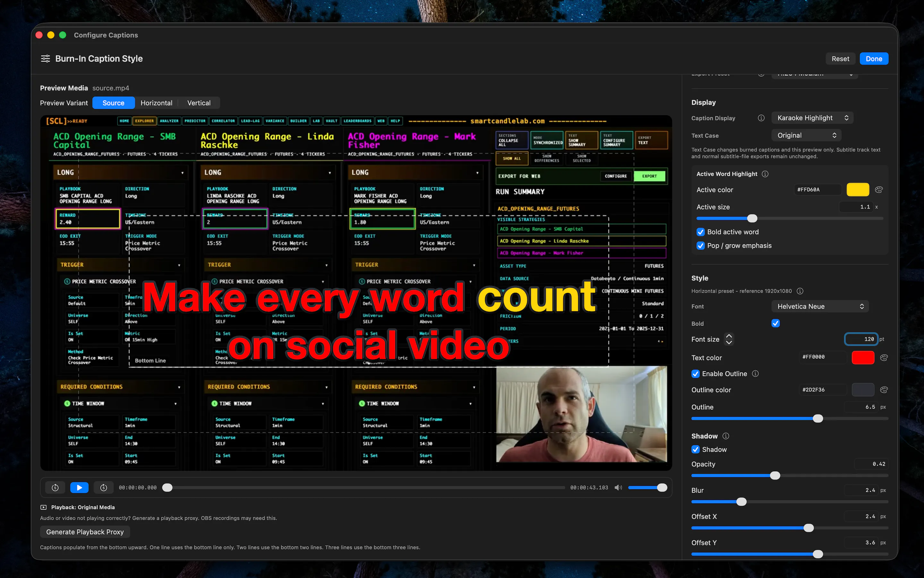Click the Playback Original Media icon
This screenshot has width=924, height=578.
(x=44, y=507)
